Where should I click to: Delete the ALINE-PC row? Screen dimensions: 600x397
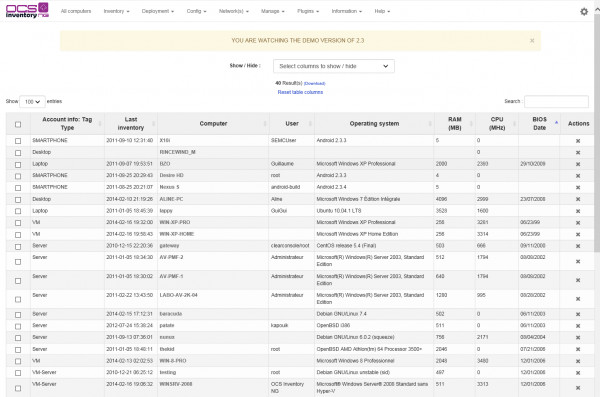click(578, 199)
